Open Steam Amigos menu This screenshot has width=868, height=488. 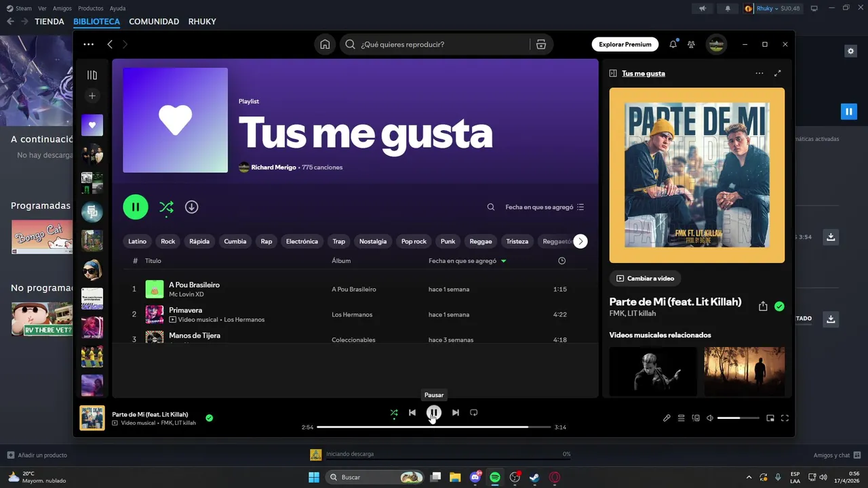click(x=61, y=8)
